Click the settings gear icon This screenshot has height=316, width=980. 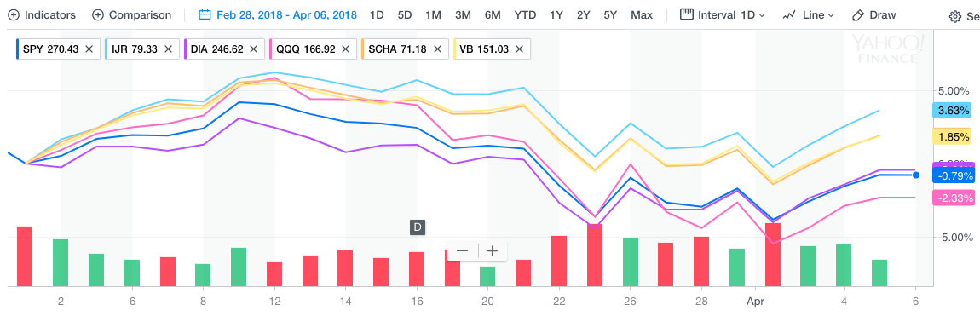coord(955,17)
